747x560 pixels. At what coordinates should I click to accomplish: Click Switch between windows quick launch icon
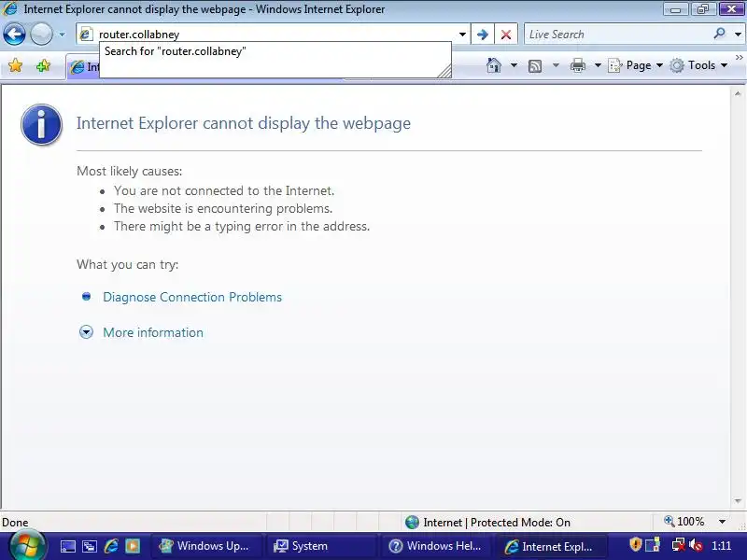(89, 546)
